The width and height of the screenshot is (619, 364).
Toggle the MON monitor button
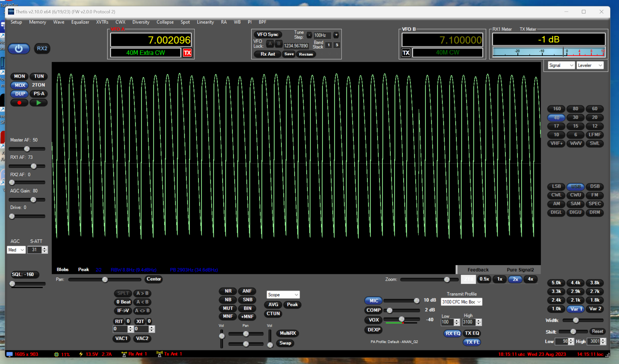(19, 76)
